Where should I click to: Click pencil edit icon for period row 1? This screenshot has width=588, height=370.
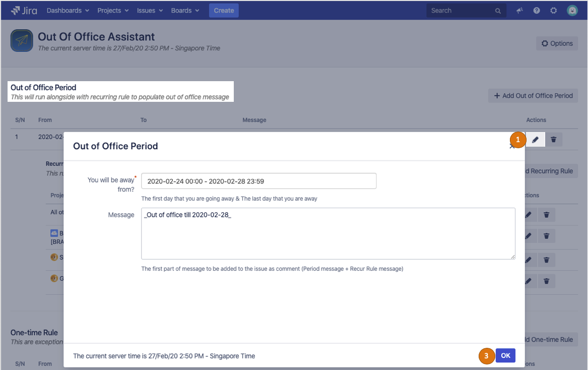coord(536,140)
